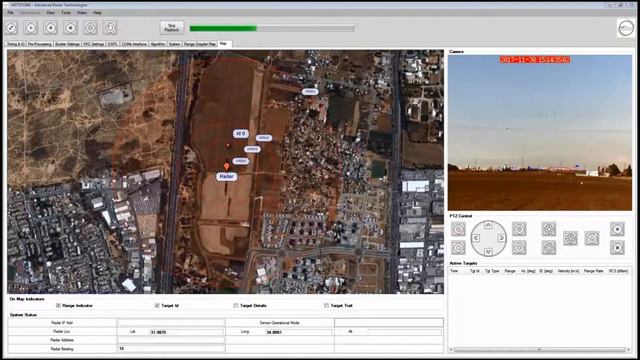Image resolution: width=640 pixels, height=360 pixels.
Task: Click the Long input field showing 34.8001
Action: tap(298, 332)
